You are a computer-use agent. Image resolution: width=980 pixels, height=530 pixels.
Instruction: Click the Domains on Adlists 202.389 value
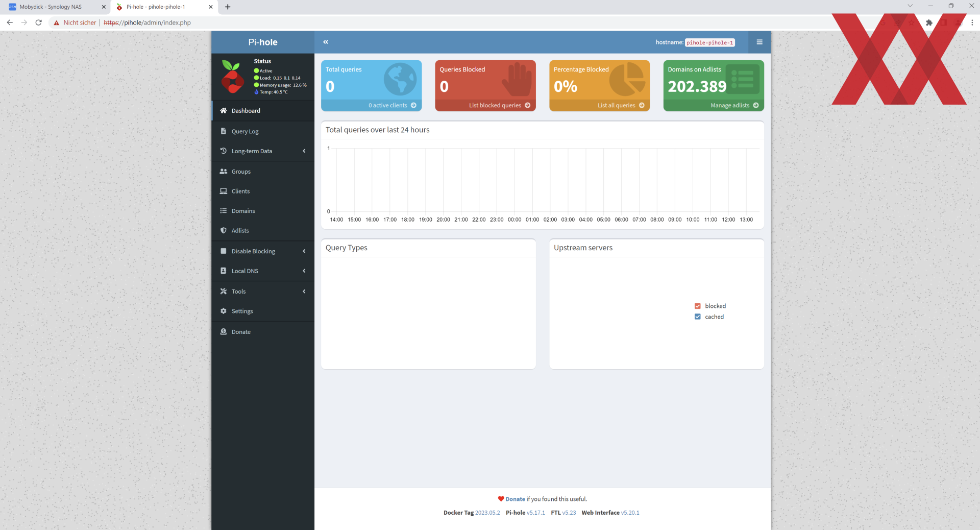pos(697,86)
